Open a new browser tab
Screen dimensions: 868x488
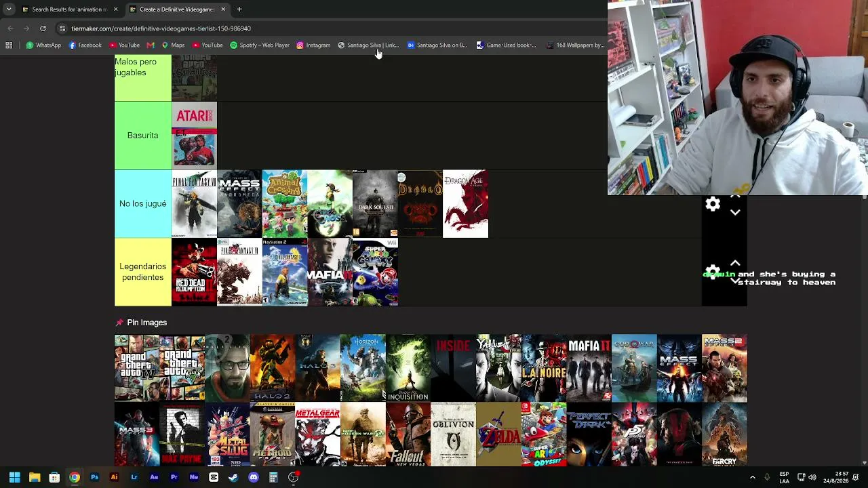(239, 9)
